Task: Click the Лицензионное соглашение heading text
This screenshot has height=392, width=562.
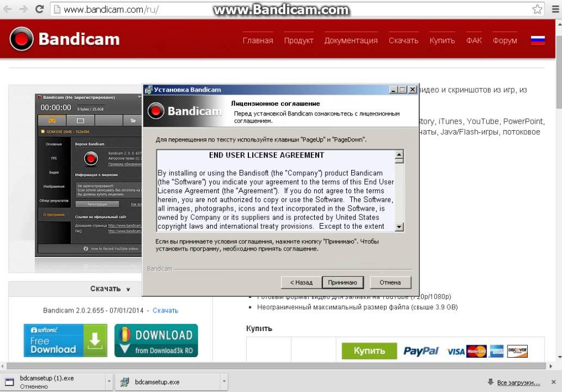Action: click(x=275, y=103)
